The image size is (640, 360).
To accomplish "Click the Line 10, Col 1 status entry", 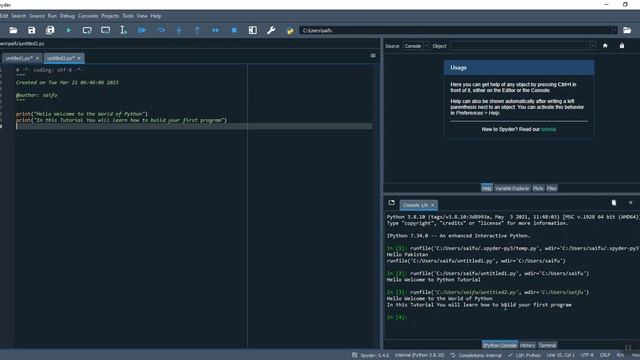I will coord(560,356).
